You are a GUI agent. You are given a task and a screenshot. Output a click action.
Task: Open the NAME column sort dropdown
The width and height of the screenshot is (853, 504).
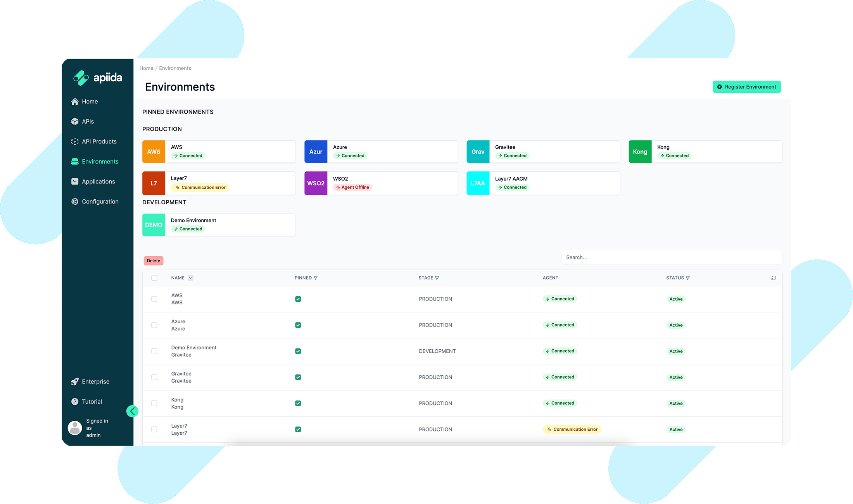click(x=190, y=278)
